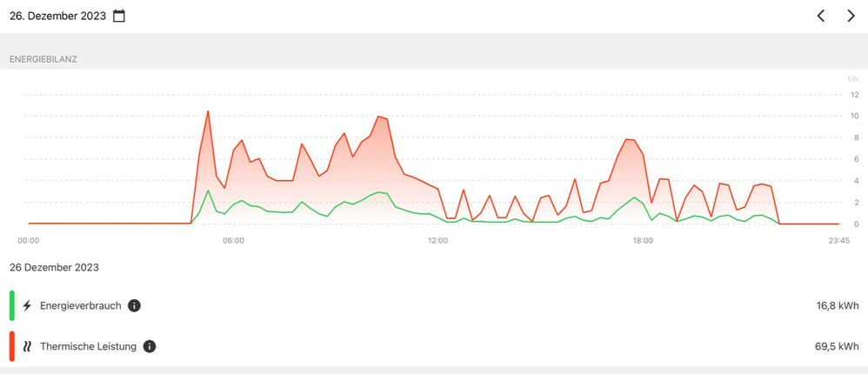The width and height of the screenshot is (868, 374).
Task: Click the heat waves Thermische Leistung icon
Action: (27, 346)
